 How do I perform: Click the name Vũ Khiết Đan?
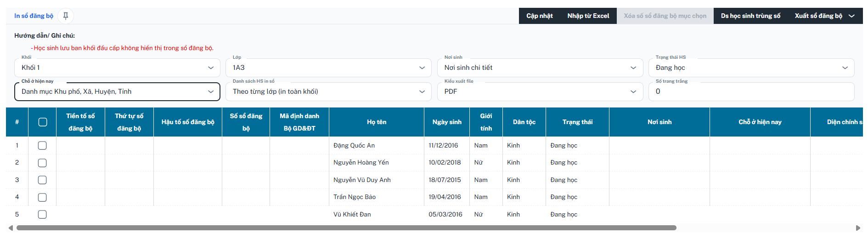click(352, 215)
